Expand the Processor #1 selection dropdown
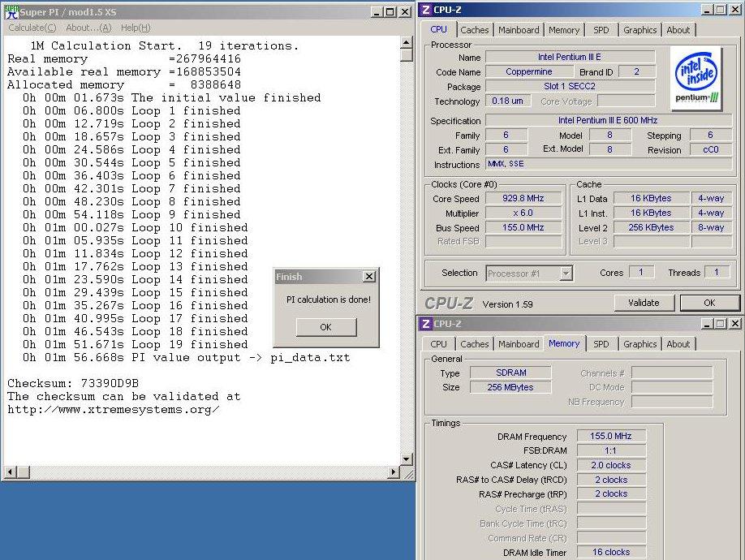Screen dimensions: 745x560 pyautogui.click(x=566, y=274)
